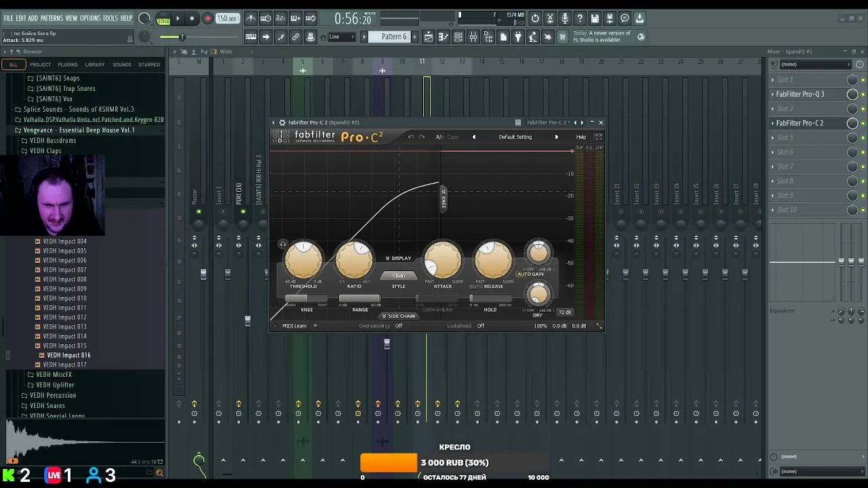Expand the DISPLAY section in Pro-C 2
868x488 pixels.
[399, 258]
